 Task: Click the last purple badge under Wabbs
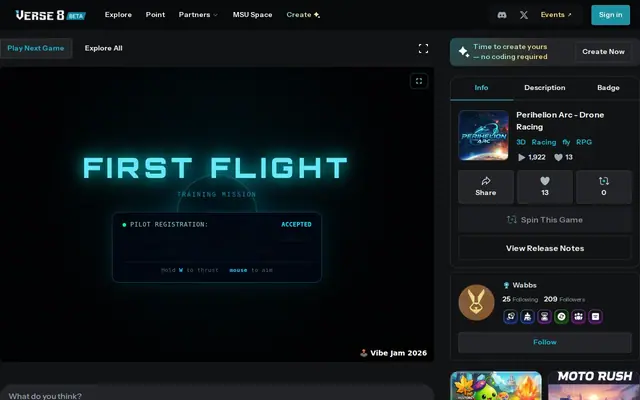[596, 316]
